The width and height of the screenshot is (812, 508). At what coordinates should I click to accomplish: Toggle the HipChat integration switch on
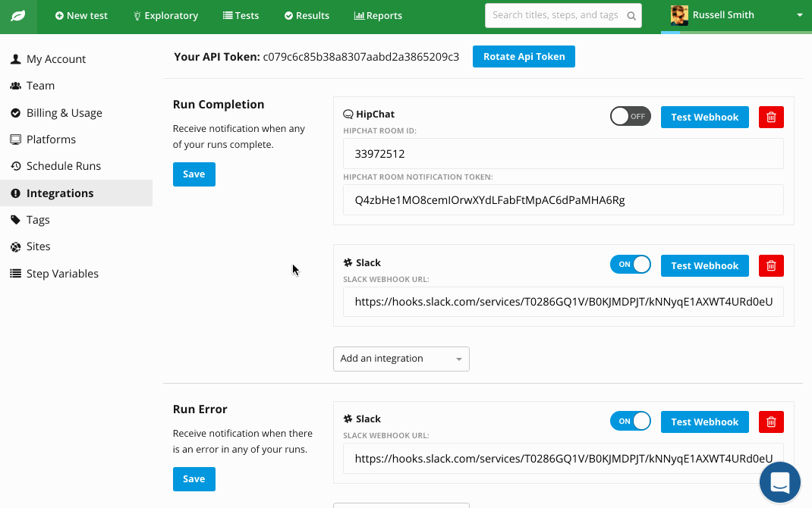(630, 117)
